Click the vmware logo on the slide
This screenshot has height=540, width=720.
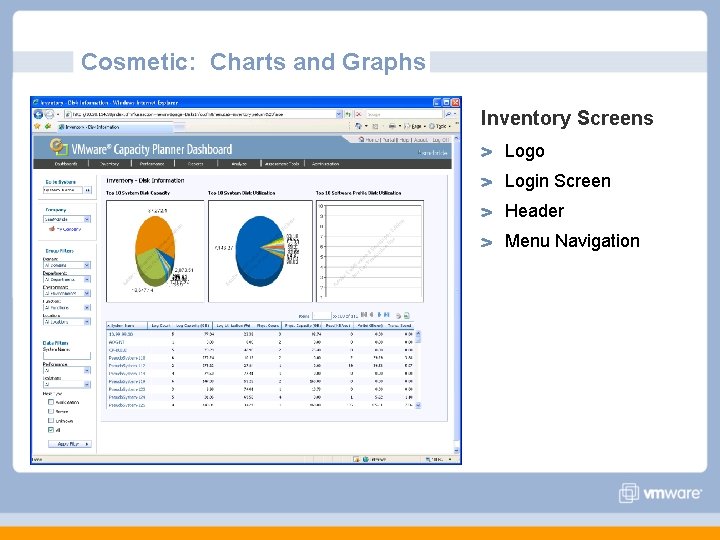(660, 493)
